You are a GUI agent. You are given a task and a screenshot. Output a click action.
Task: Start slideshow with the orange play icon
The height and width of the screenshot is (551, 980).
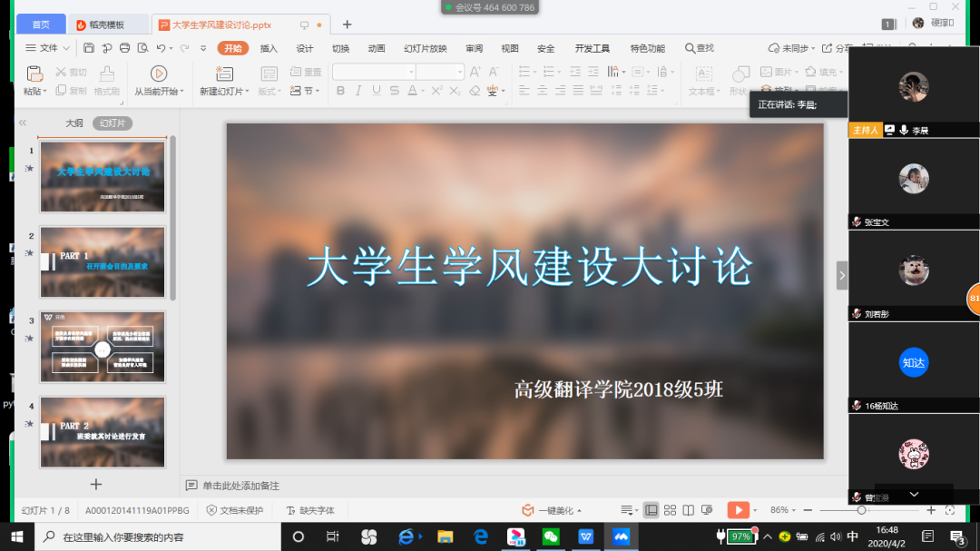click(737, 510)
